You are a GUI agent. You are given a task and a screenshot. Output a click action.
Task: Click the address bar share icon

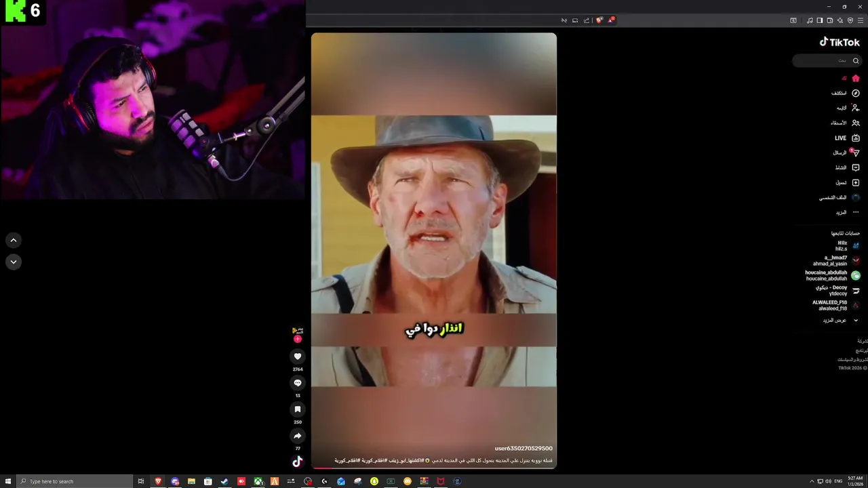click(x=587, y=20)
